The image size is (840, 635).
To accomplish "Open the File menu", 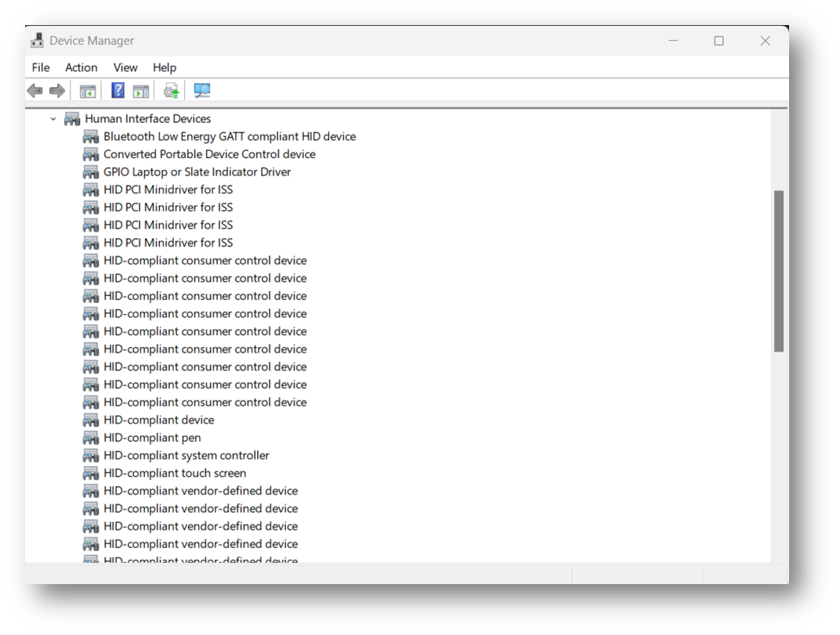I will pyautogui.click(x=40, y=67).
